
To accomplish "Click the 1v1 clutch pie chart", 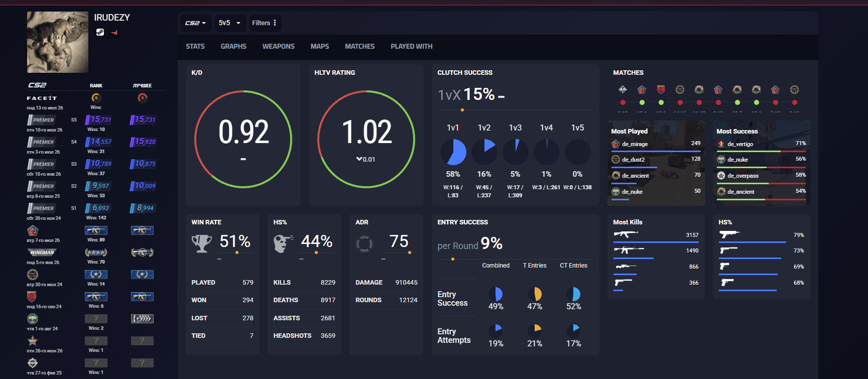I will (453, 152).
